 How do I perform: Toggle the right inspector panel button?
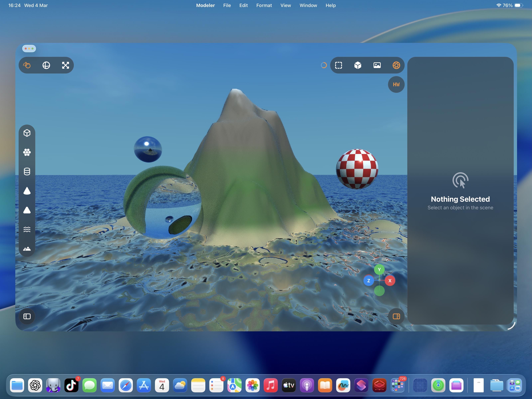click(x=396, y=316)
